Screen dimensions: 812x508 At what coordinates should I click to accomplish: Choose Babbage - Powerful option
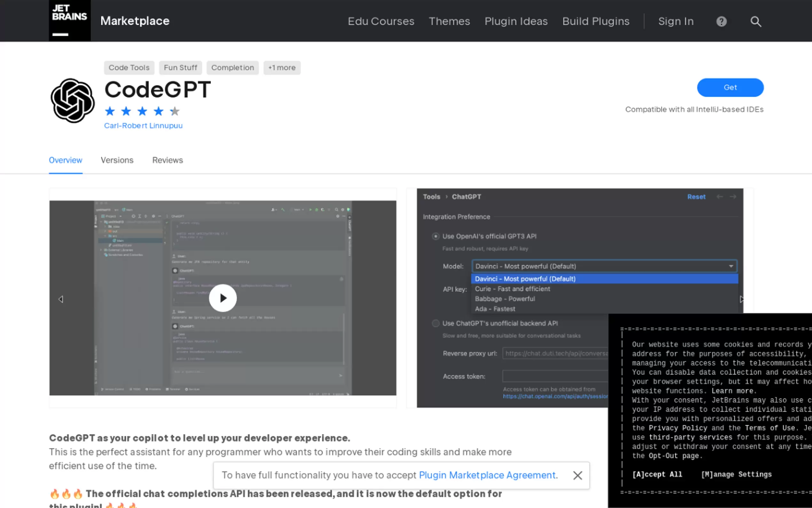[x=604, y=299]
